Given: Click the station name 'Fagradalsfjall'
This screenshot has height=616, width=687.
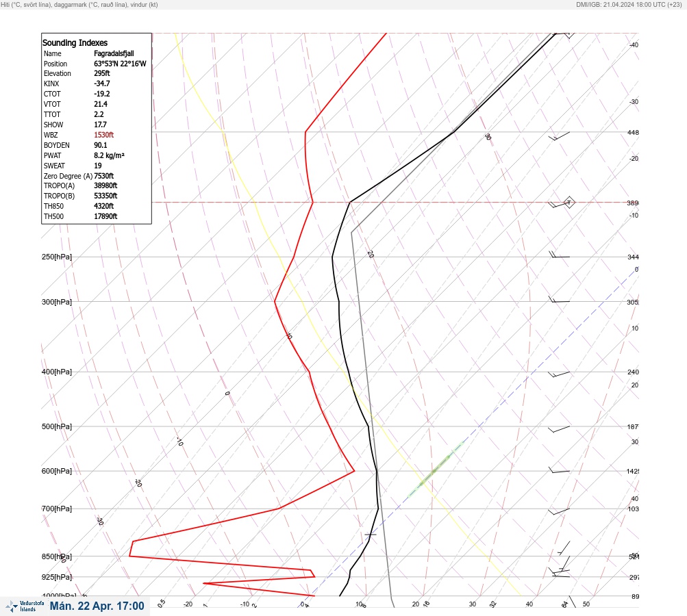Looking at the screenshot, I should 114,53.
